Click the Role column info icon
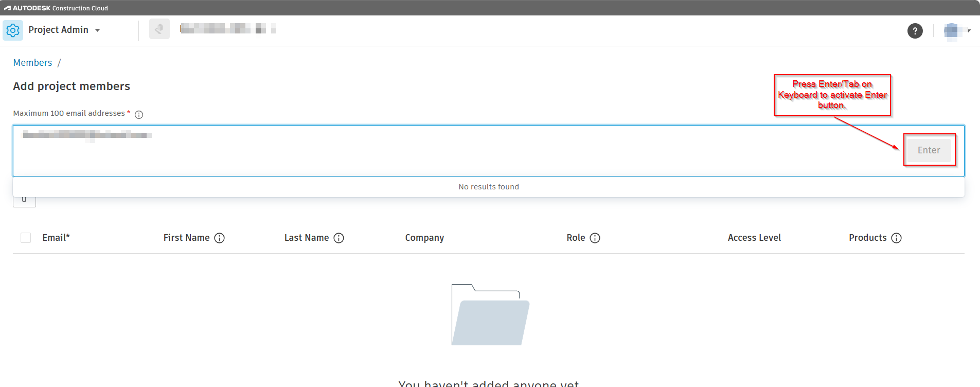This screenshot has width=980, height=387. [x=595, y=238]
